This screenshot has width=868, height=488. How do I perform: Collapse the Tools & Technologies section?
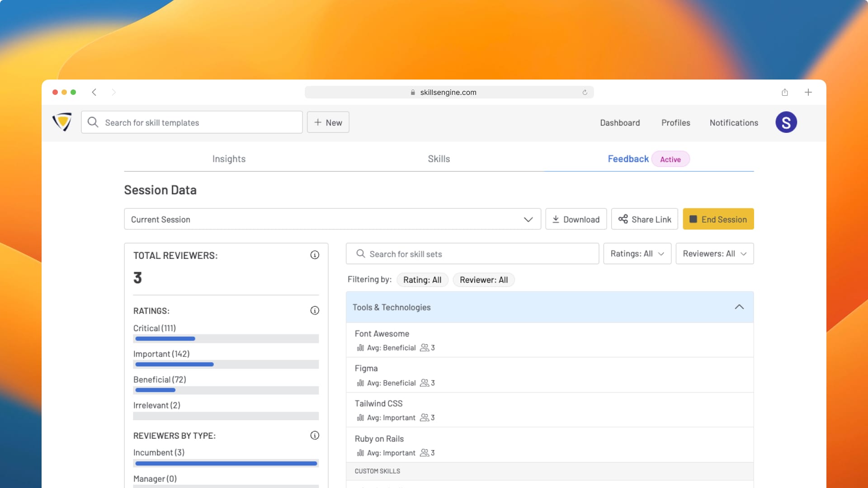click(x=739, y=307)
